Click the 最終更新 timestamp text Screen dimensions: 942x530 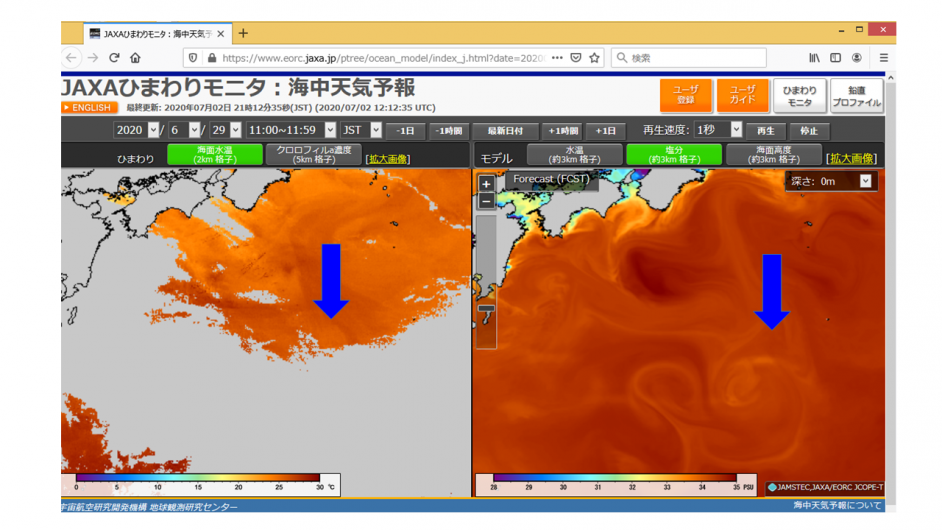[x=281, y=108]
